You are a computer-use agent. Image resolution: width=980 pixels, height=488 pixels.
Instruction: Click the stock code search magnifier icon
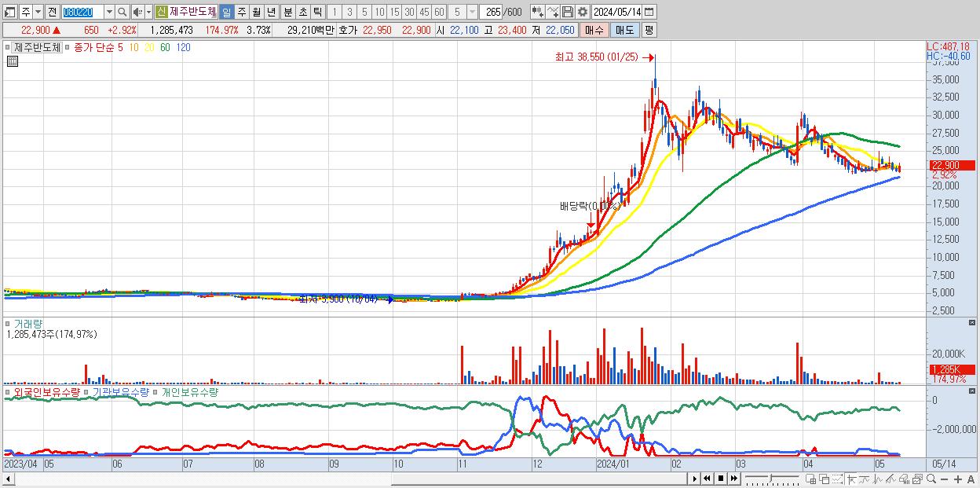tap(122, 13)
